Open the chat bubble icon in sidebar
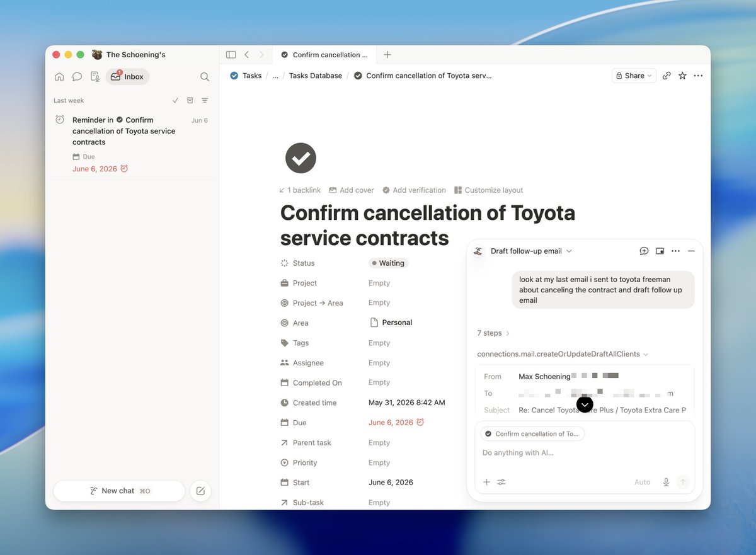Screen dimensions: 756x555 (x=77, y=77)
